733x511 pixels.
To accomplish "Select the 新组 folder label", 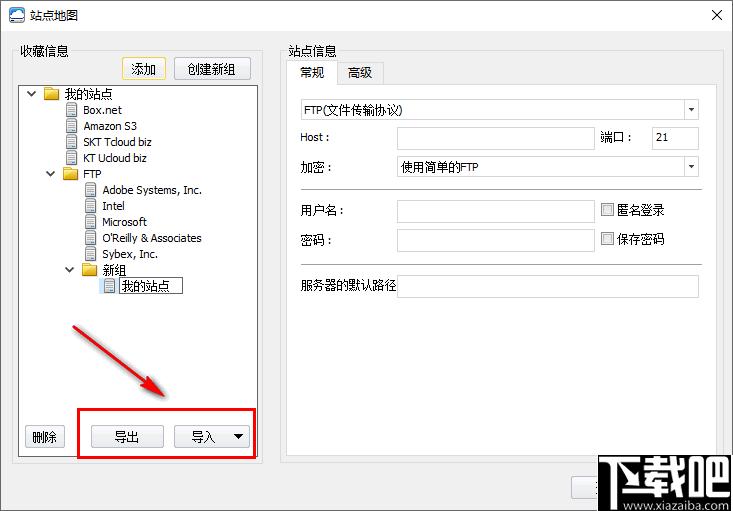I will (x=114, y=270).
